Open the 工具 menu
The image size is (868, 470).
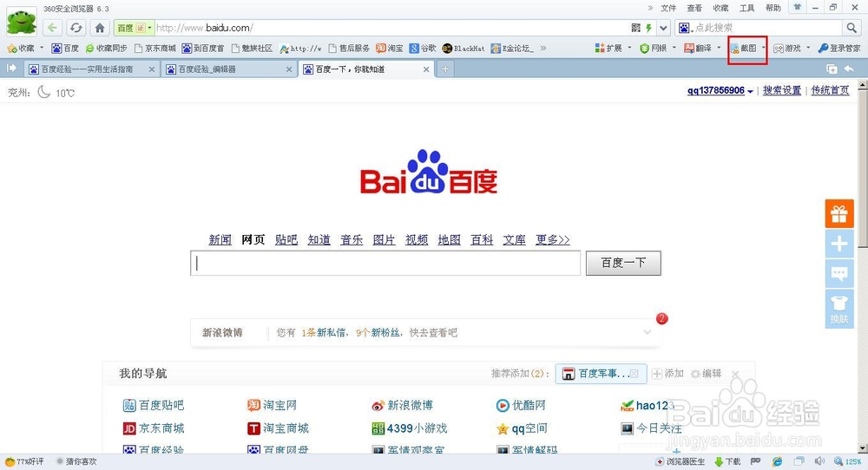tap(746, 9)
